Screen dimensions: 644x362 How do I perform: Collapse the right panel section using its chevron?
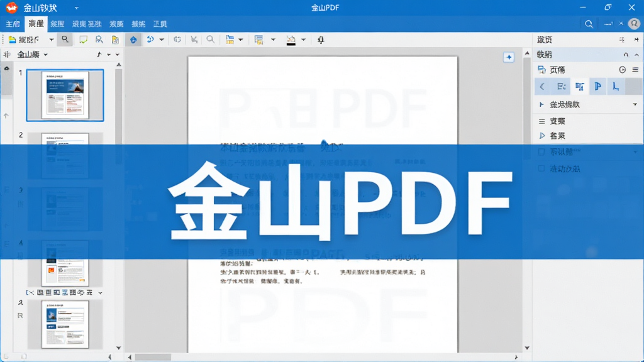coord(636,55)
